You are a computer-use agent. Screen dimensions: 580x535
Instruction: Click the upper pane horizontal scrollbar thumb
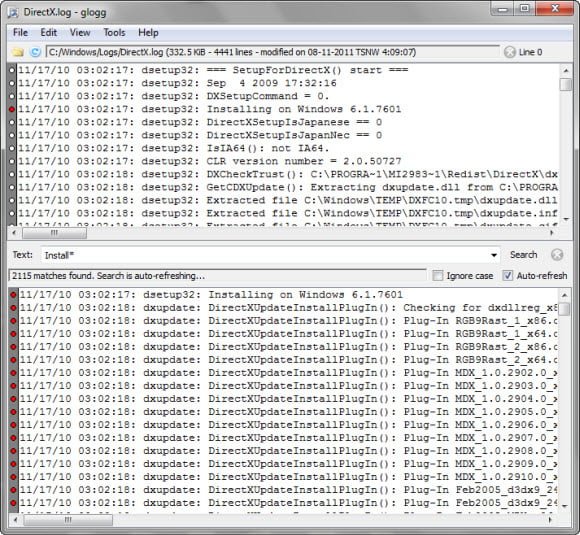coord(54,233)
